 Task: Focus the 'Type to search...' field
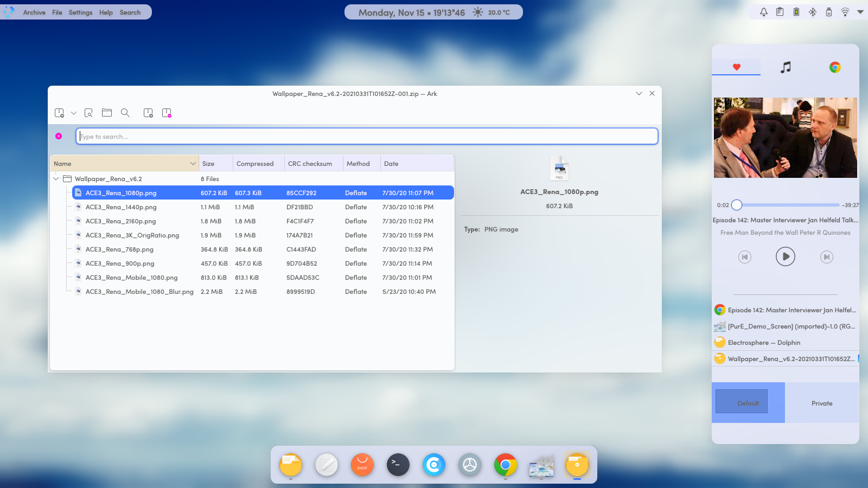coord(367,136)
